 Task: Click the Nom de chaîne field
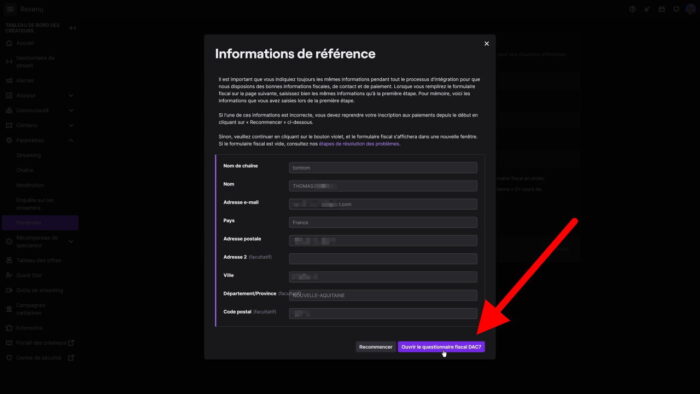click(x=383, y=168)
